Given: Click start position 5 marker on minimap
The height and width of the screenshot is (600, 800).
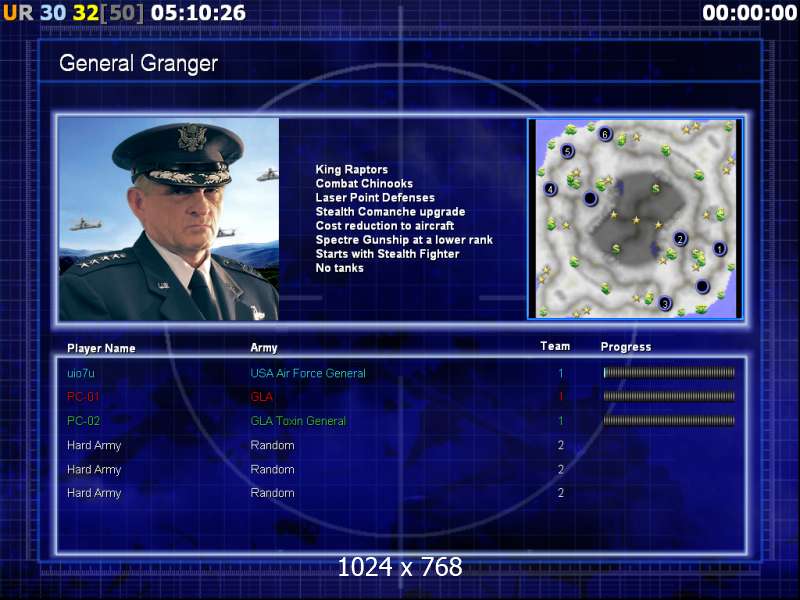Looking at the screenshot, I should (x=567, y=151).
